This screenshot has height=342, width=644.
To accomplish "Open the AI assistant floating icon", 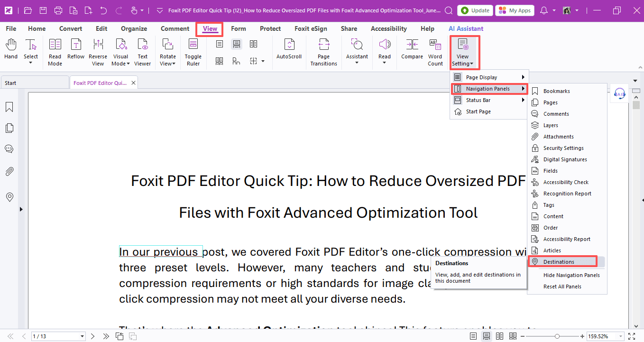I will (x=620, y=93).
